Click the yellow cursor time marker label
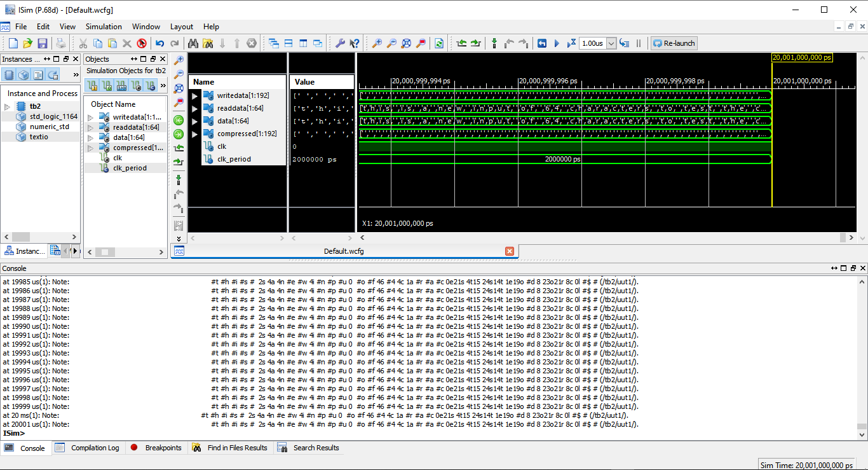The width and height of the screenshot is (868, 470). (x=802, y=57)
